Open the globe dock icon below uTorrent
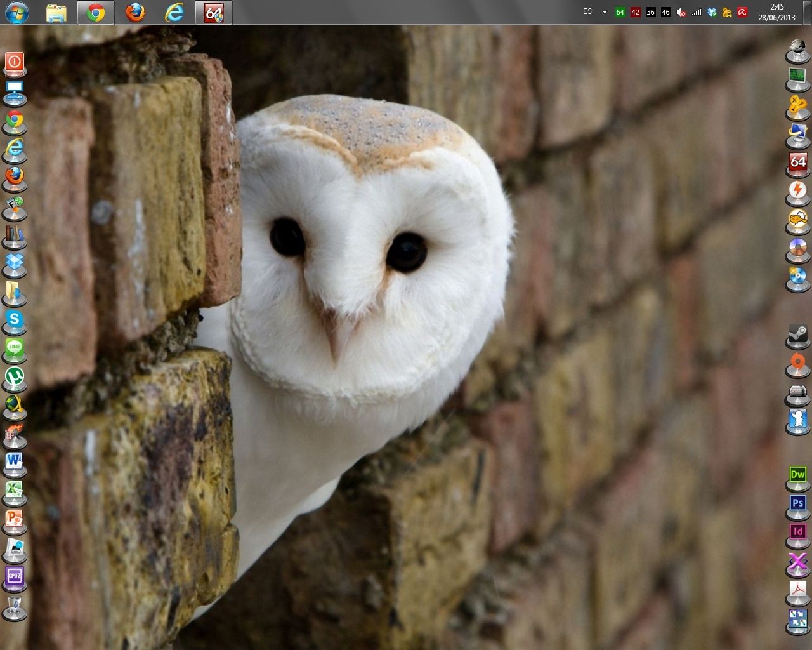 tap(14, 406)
